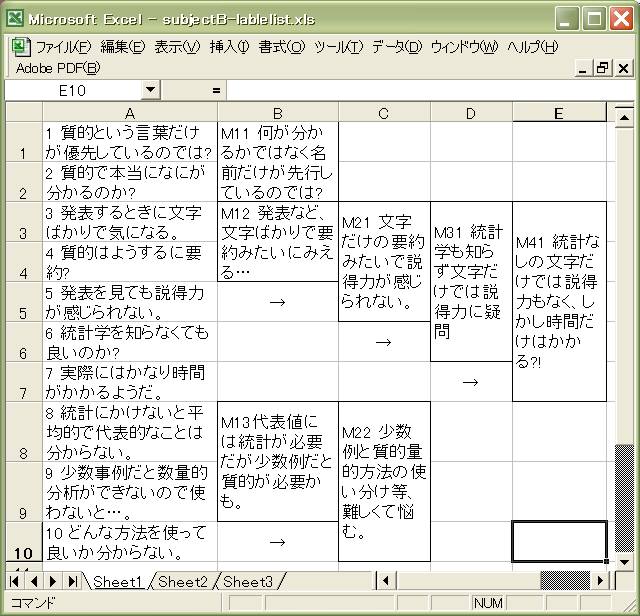
Task: Click cell '10 どんな方法を使って良いか分からない。'
Action: click(130, 542)
